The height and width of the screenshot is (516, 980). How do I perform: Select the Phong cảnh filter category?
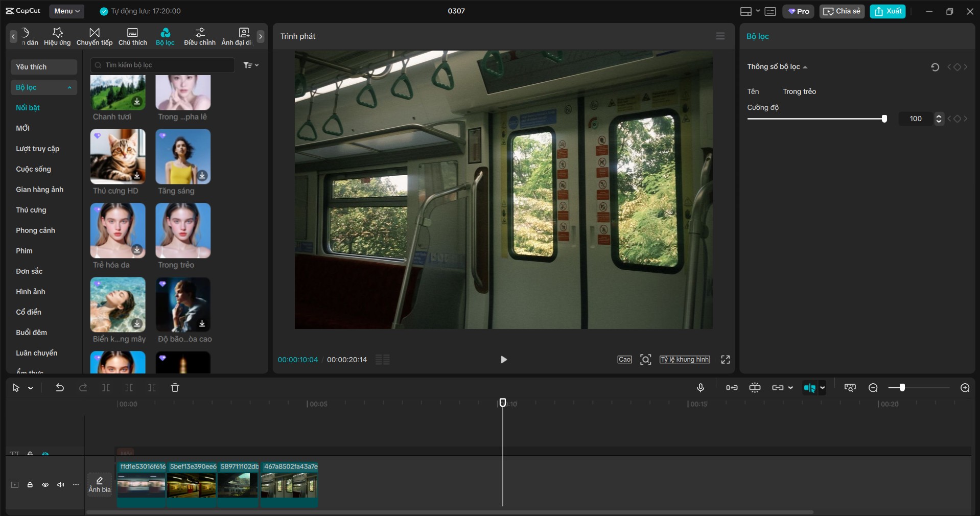point(35,230)
